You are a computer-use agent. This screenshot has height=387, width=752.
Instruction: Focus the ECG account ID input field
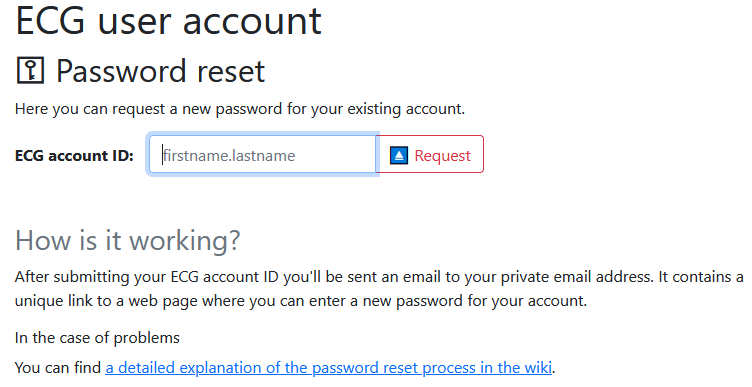(262, 154)
